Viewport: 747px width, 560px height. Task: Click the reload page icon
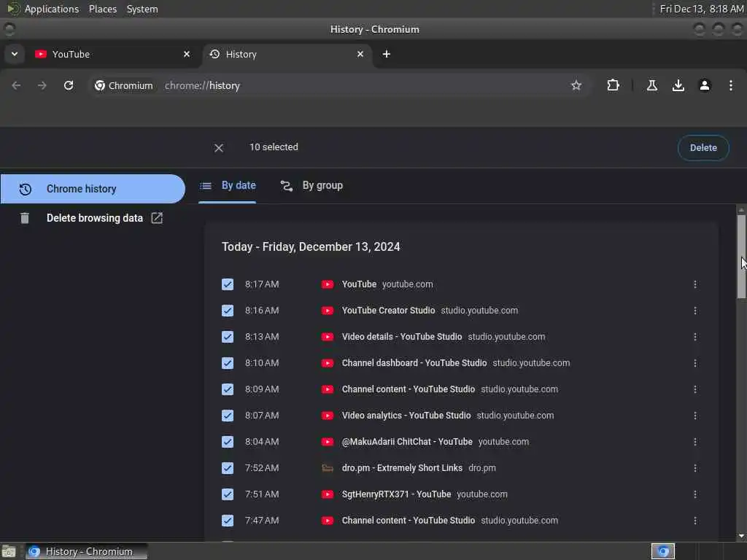click(69, 85)
